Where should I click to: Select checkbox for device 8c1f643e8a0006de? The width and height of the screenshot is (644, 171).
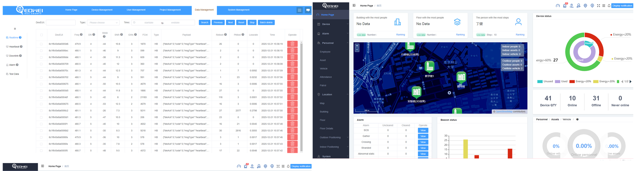41,57
